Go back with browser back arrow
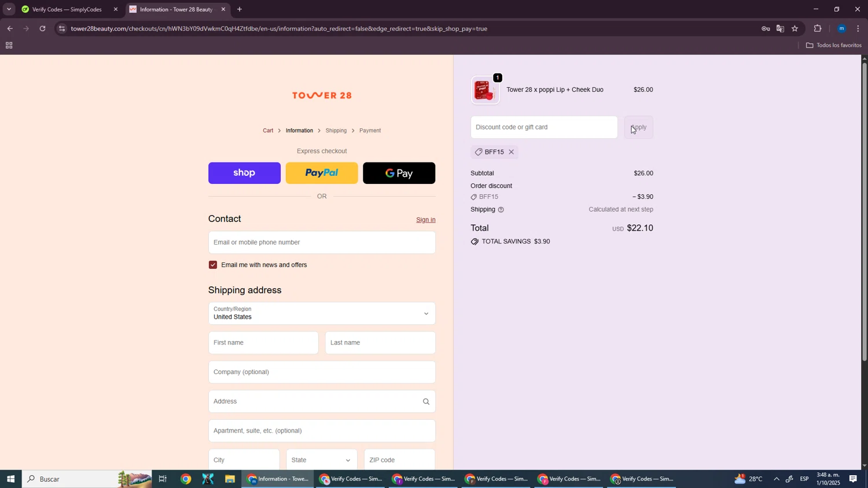Viewport: 868px width, 488px height. [x=10, y=28]
